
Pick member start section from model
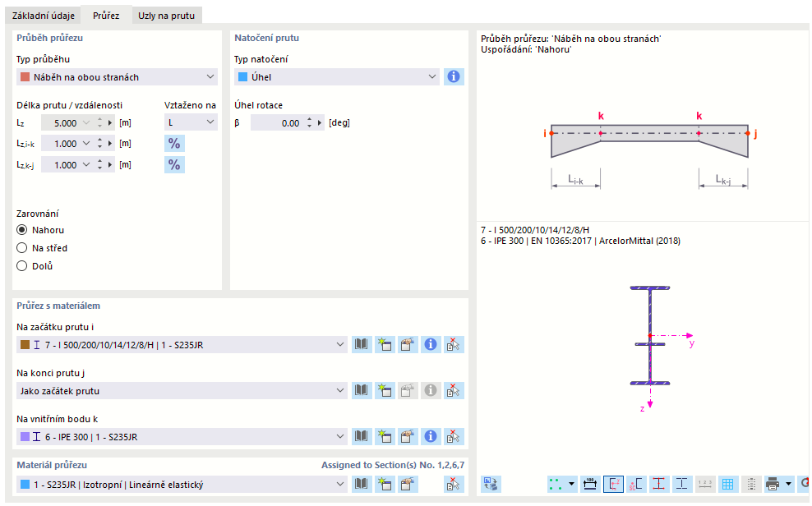[x=454, y=344]
